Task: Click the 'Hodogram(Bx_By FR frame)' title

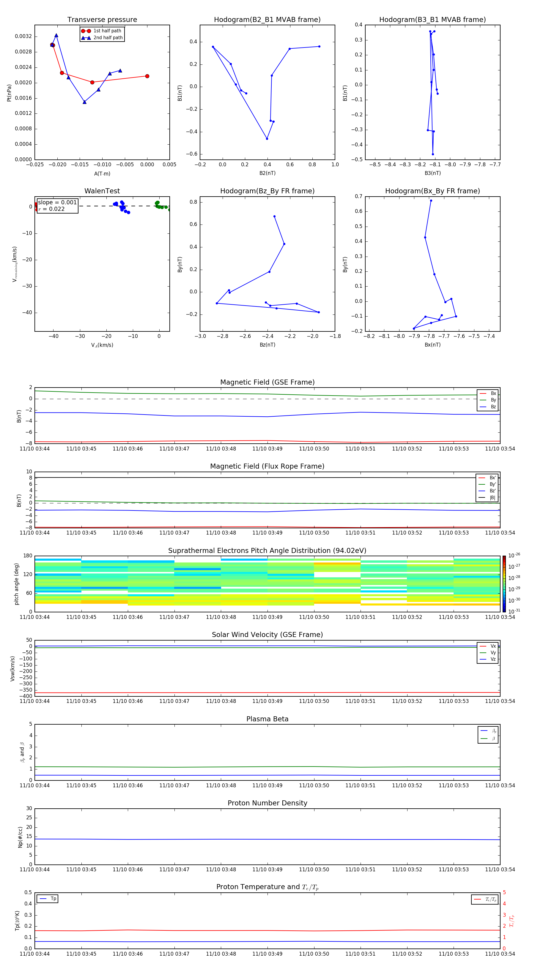Action: click(432, 191)
